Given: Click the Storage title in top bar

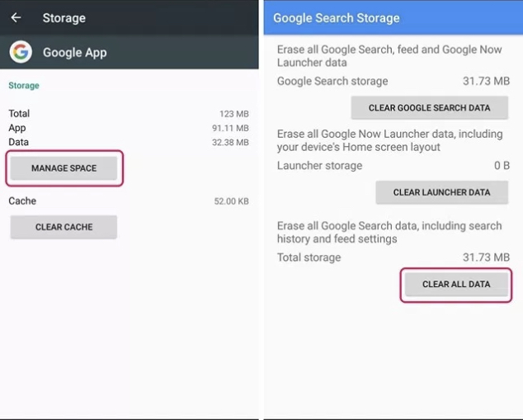Looking at the screenshot, I should click(x=64, y=17).
